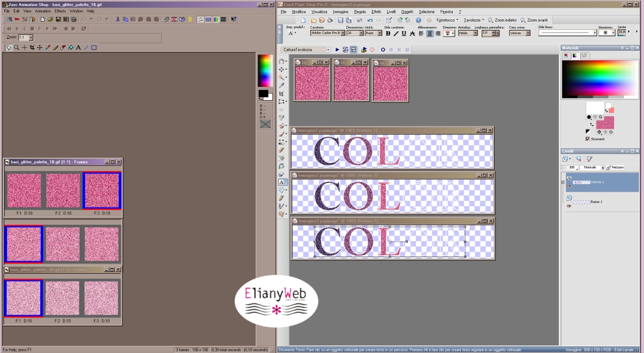
Task: Pick the Crop tool in Animation Shop toolbar
Action: pos(32,47)
